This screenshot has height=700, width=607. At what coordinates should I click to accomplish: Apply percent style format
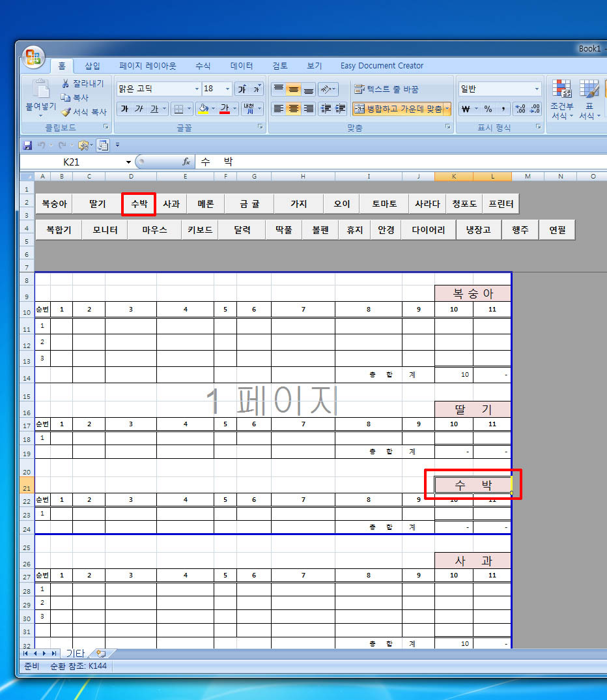tap(488, 108)
